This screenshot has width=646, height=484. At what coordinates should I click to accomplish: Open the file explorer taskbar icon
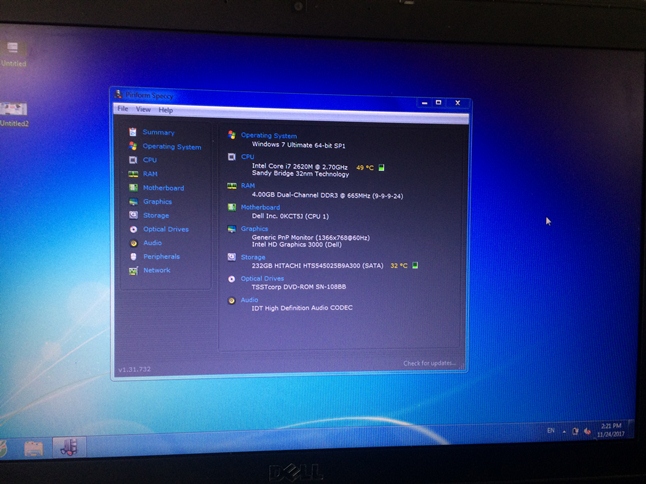click(34, 448)
